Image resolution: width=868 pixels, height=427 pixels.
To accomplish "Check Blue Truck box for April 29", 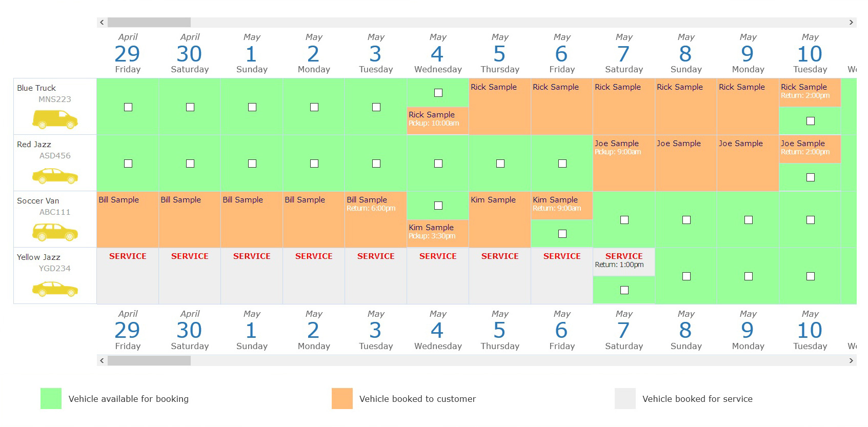I will [128, 107].
